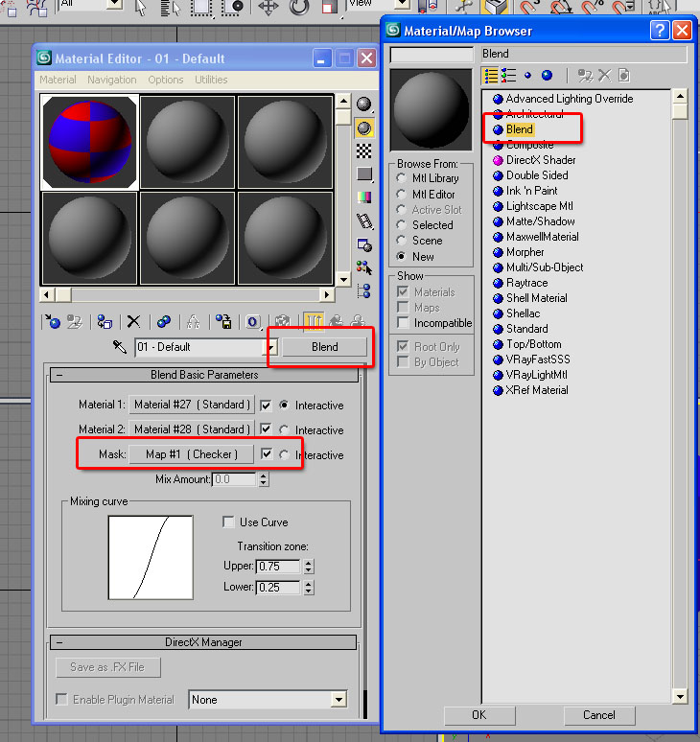Screen dimensions: 700x742
Task: Enable the Use Curve checkbox
Action: pyautogui.click(x=228, y=522)
